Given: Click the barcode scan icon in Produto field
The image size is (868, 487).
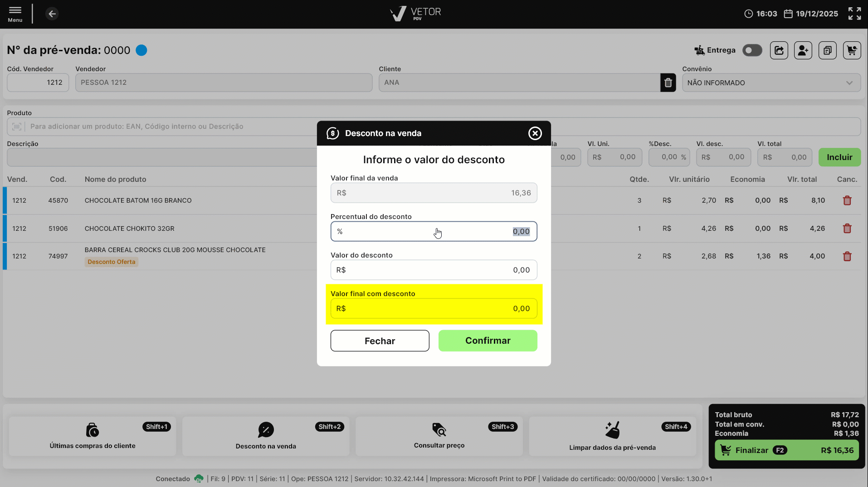Looking at the screenshot, I should click(17, 127).
